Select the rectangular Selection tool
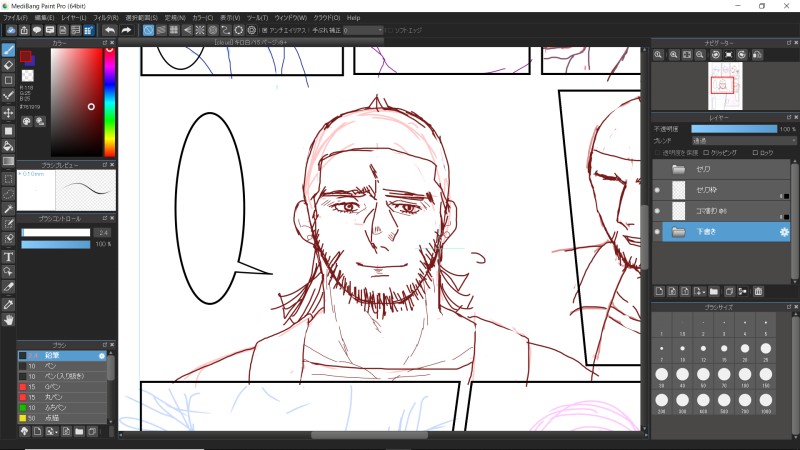Image resolution: width=800 pixels, height=450 pixels. coord(8,179)
